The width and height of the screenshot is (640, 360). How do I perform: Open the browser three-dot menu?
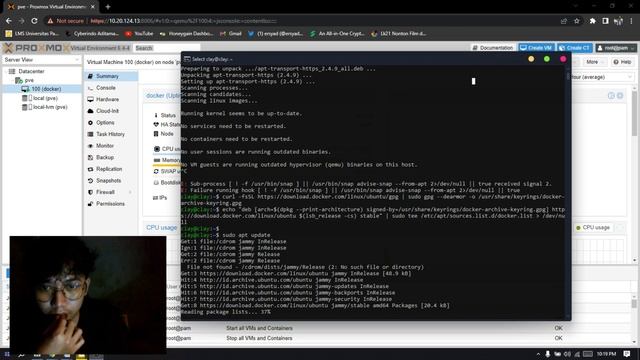631,21
